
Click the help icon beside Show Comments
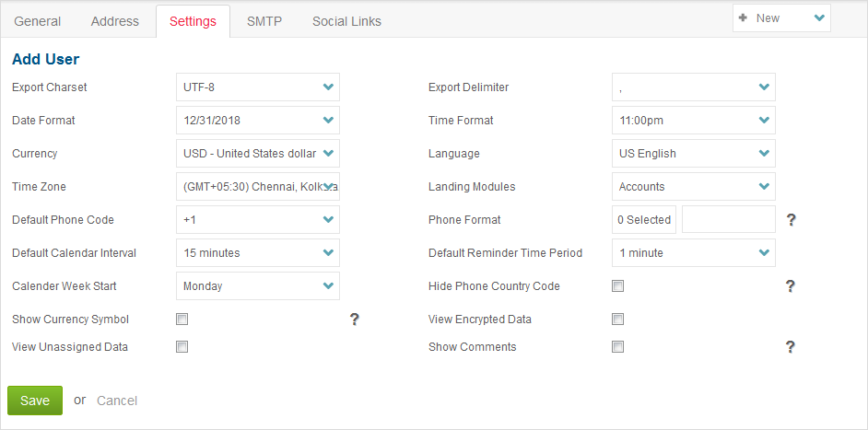[x=791, y=347]
